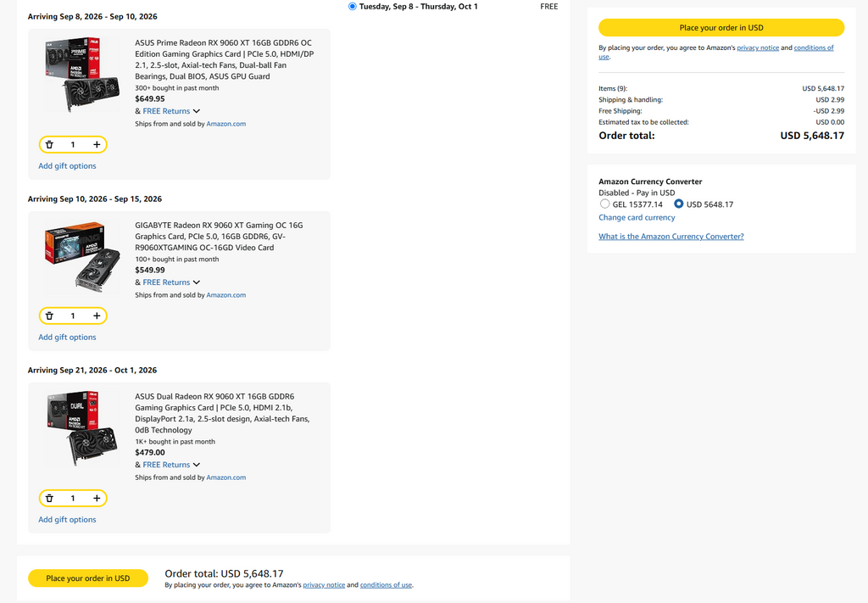Screen dimensions: 868x603
Task: Open Amazon.com seller link under GIGABYTE card
Action: click(x=225, y=295)
